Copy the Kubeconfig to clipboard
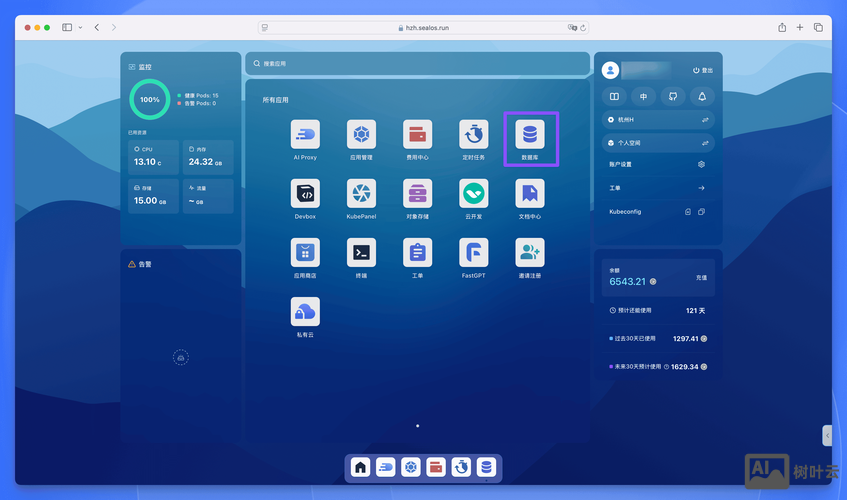Screen dimensions: 847x500 coord(702,212)
